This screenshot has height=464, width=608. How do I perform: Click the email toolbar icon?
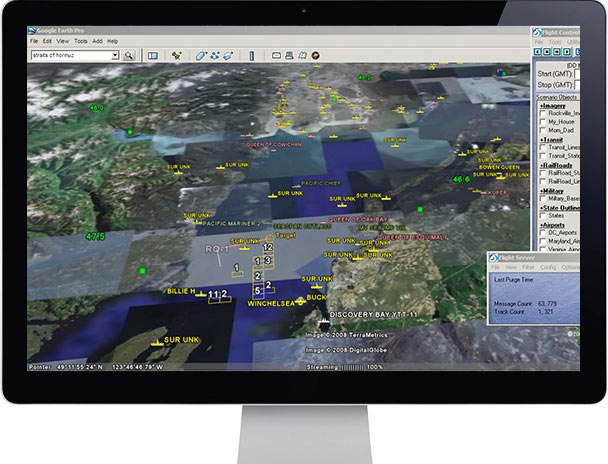tap(277, 56)
